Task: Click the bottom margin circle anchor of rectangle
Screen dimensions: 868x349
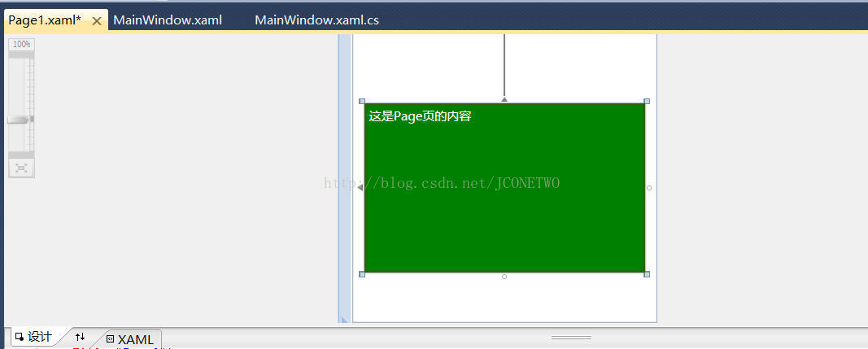Action: [x=504, y=277]
